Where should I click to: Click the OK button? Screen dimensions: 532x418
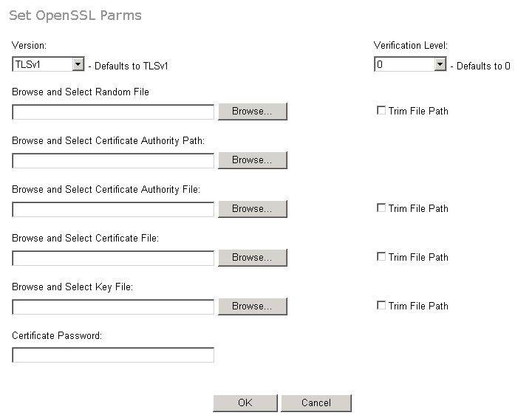pos(245,403)
